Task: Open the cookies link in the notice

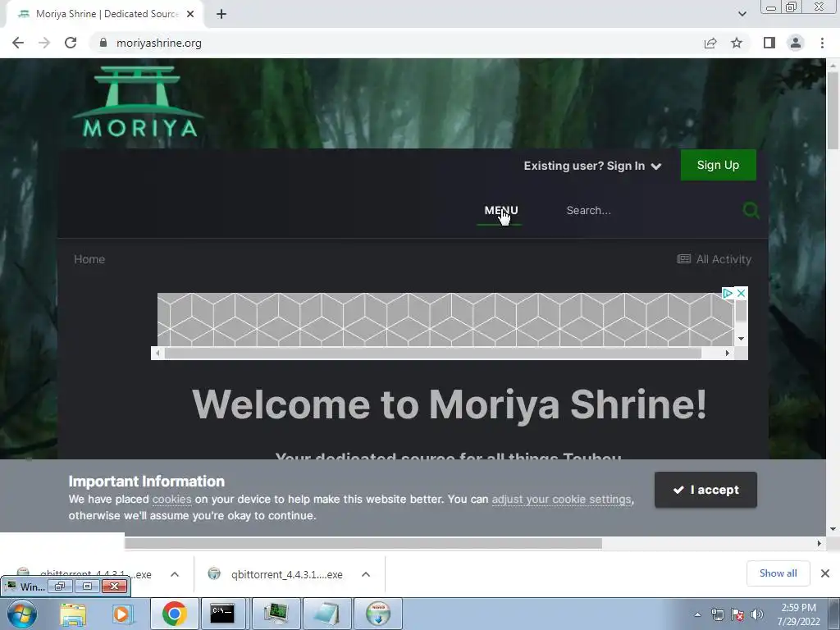Action: [x=172, y=500]
